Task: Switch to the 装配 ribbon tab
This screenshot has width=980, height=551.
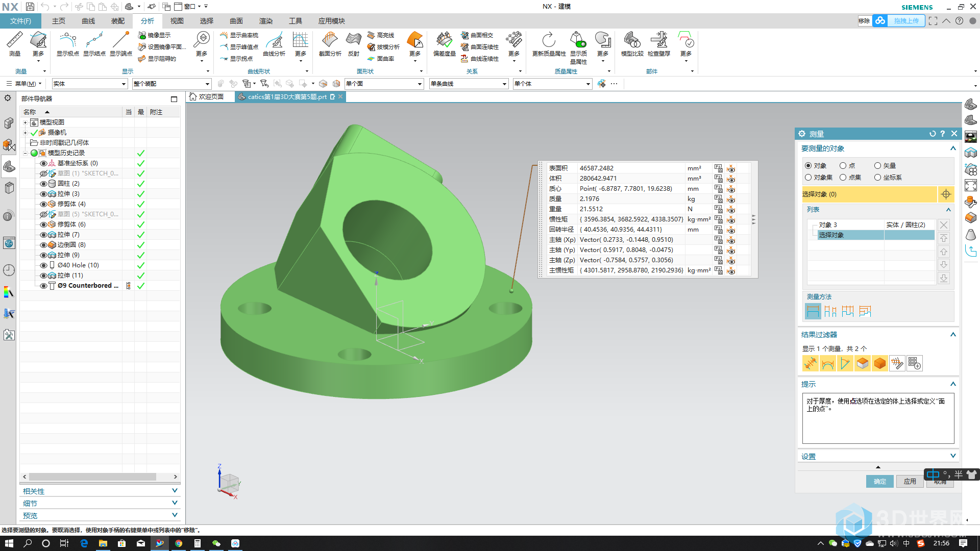Action: click(118, 21)
